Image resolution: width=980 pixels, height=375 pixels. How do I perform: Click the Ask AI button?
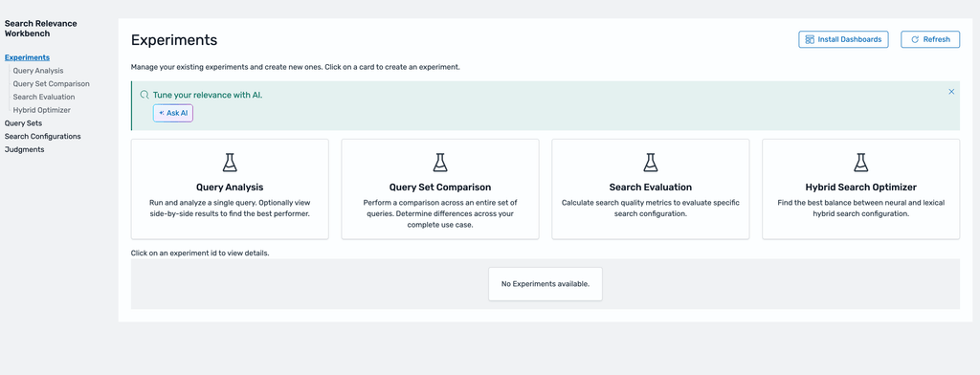[x=173, y=113]
